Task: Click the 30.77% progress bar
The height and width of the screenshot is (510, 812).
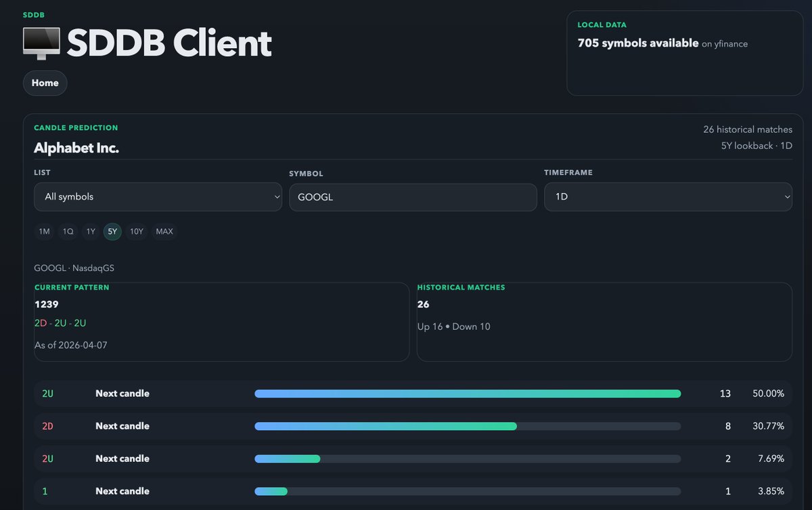Action: coord(468,426)
